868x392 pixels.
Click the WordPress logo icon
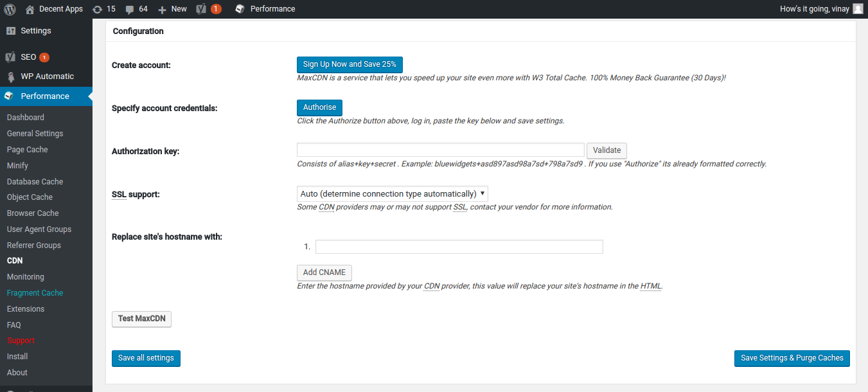point(10,9)
